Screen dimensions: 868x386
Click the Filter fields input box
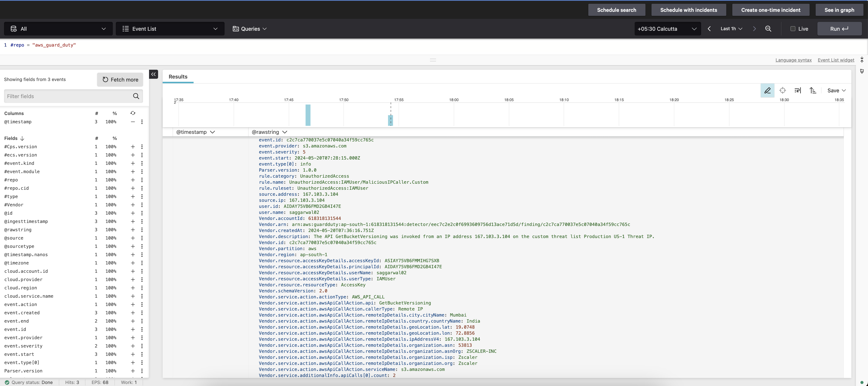68,96
